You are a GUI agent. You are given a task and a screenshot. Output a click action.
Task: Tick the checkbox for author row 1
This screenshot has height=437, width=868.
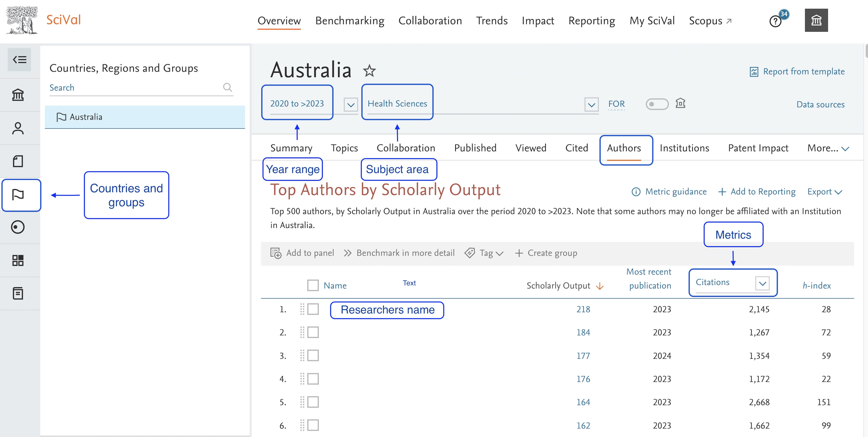point(313,309)
